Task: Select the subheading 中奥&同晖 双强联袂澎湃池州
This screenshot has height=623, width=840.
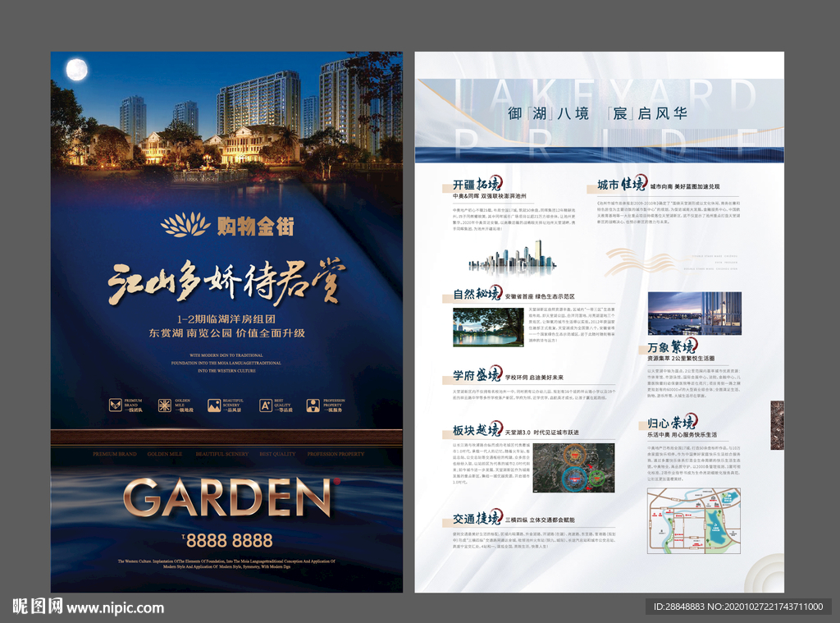Action: (x=490, y=196)
